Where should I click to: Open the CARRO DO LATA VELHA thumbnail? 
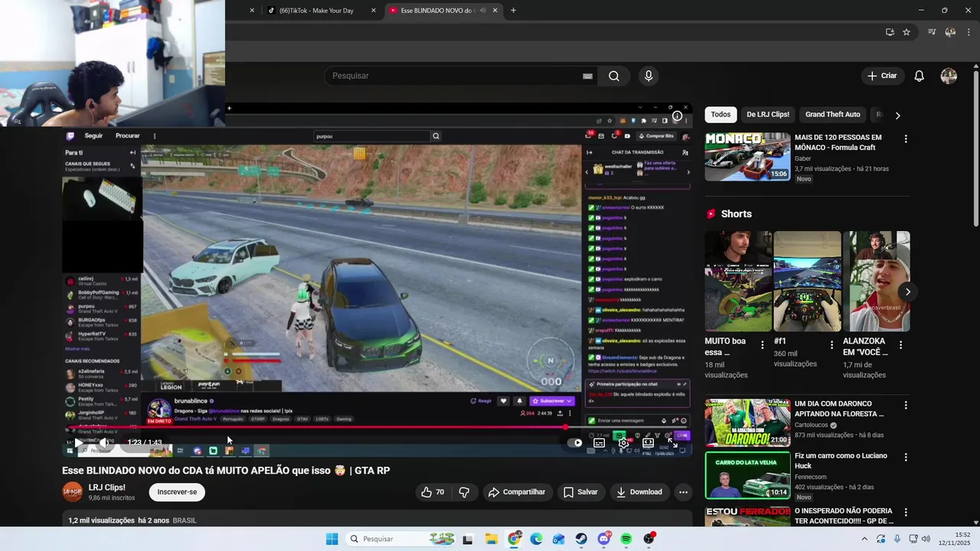[x=747, y=475]
